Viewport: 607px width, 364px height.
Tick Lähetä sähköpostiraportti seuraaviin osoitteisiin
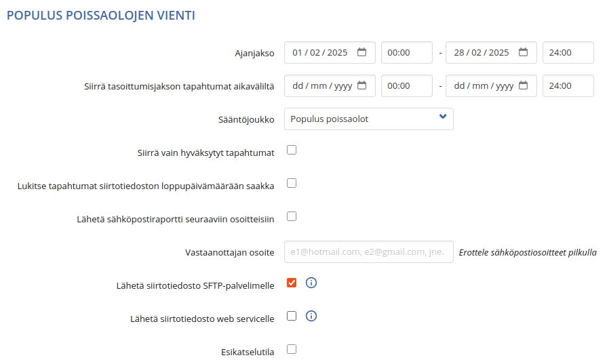pyautogui.click(x=292, y=216)
